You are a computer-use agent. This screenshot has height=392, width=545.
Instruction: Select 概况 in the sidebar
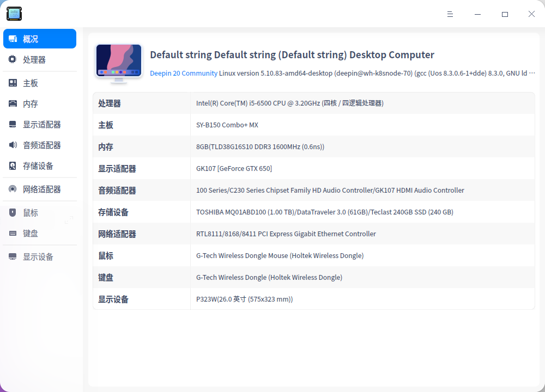40,39
